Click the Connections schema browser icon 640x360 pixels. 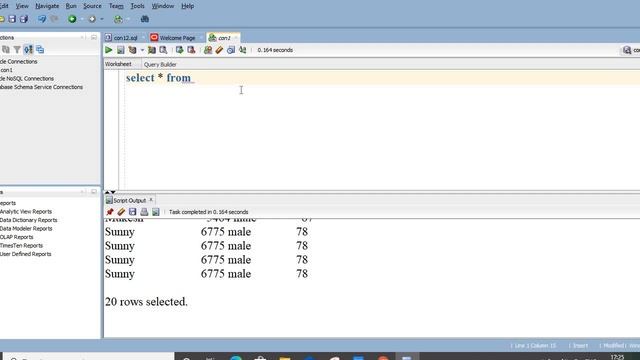(x=28, y=49)
